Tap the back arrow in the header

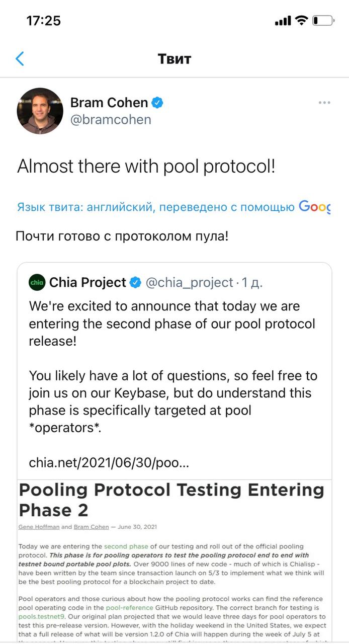pyautogui.click(x=20, y=59)
